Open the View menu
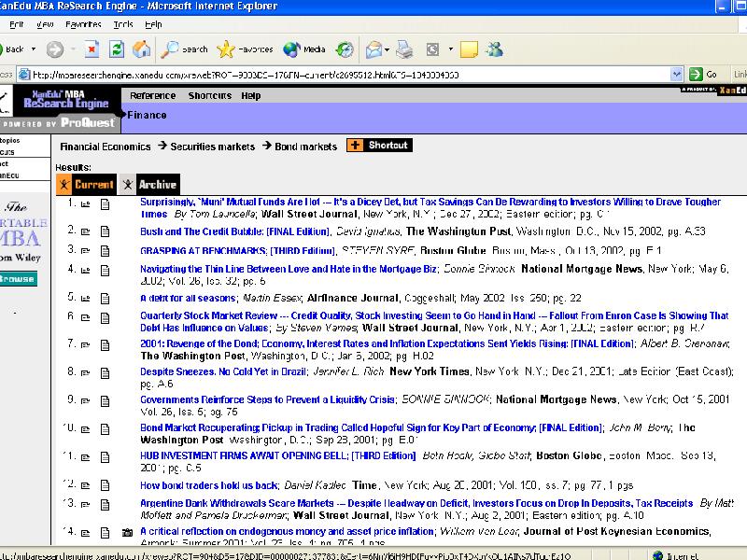The image size is (747, 560). coord(45,24)
